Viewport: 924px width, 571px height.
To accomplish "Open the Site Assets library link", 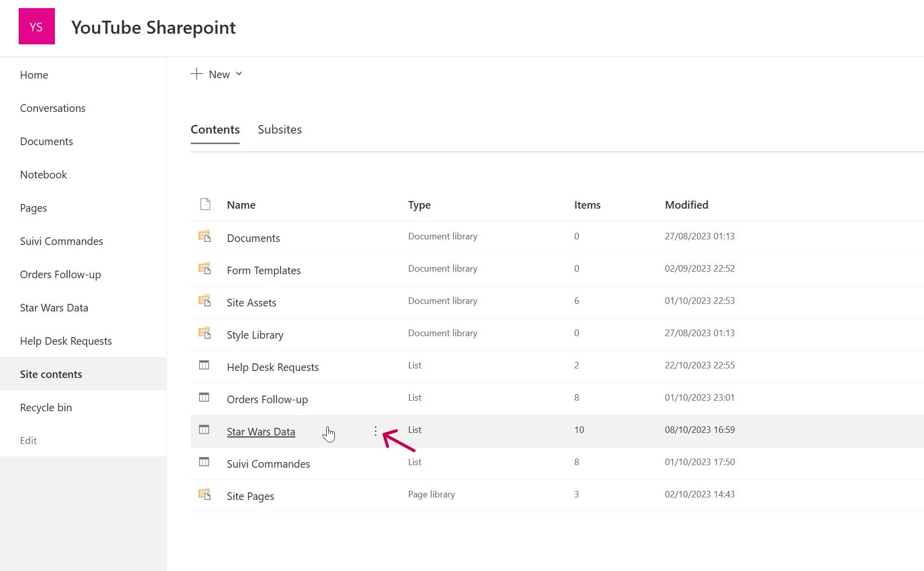I will pos(251,303).
